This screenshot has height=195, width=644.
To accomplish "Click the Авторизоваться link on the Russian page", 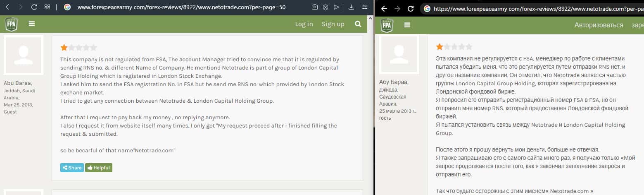I will click(599, 25).
